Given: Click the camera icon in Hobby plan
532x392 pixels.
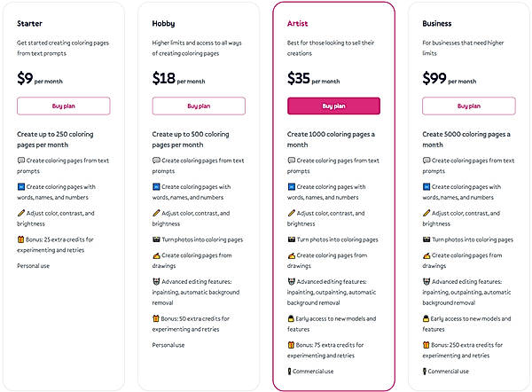Looking at the screenshot, I should 156,239.
